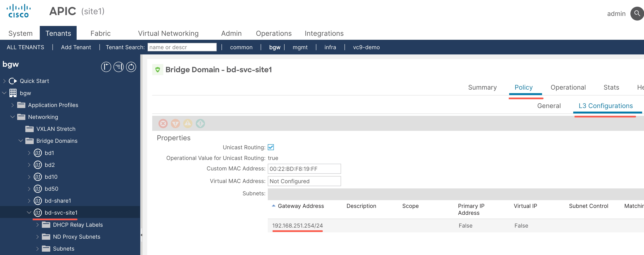Open the common tenant link

click(x=241, y=47)
